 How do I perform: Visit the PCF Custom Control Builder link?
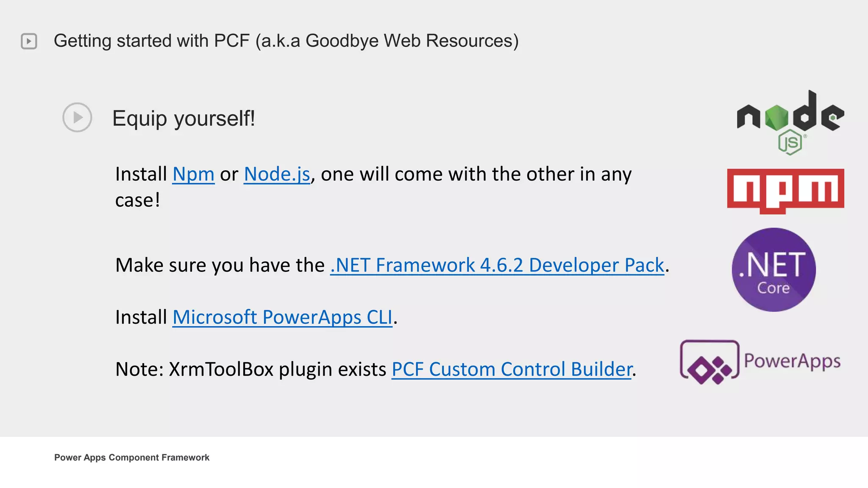tap(512, 369)
